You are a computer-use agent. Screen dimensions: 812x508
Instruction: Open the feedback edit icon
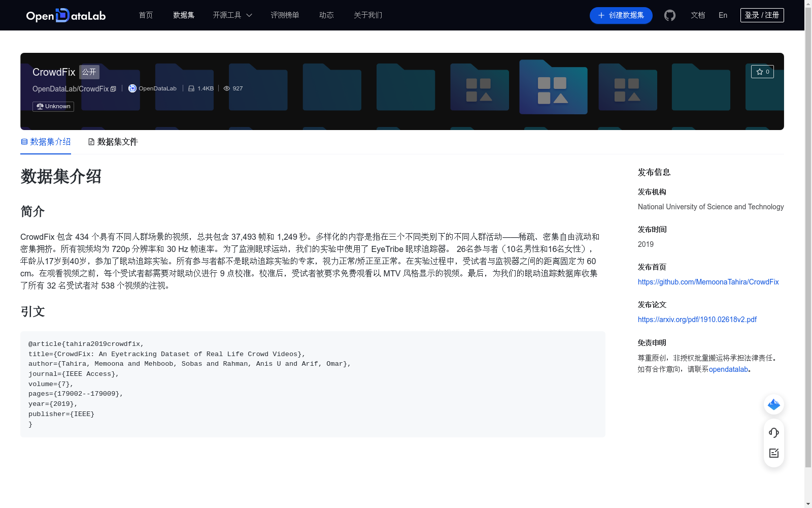click(774, 453)
